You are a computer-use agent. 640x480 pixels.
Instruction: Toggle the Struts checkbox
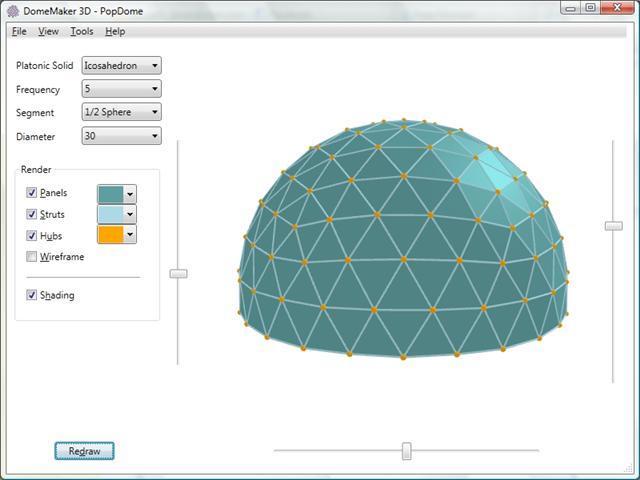tap(31, 214)
